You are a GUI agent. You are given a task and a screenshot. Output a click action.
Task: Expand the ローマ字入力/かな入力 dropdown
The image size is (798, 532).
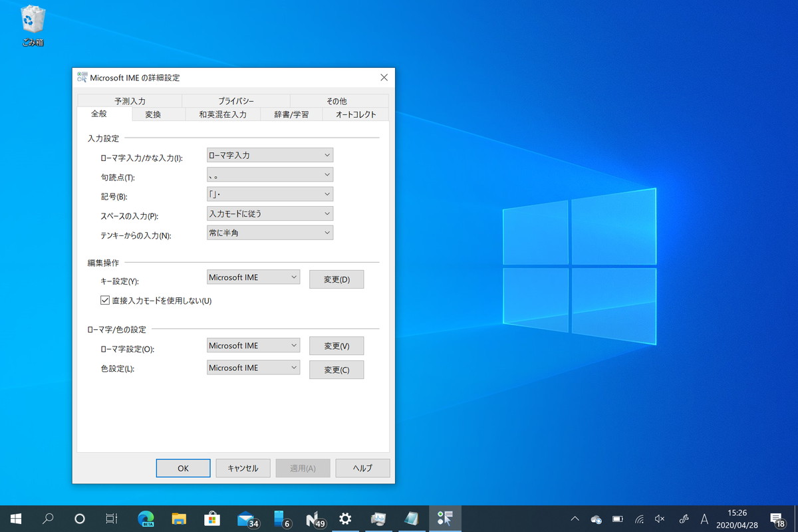click(x=270, y=155)
